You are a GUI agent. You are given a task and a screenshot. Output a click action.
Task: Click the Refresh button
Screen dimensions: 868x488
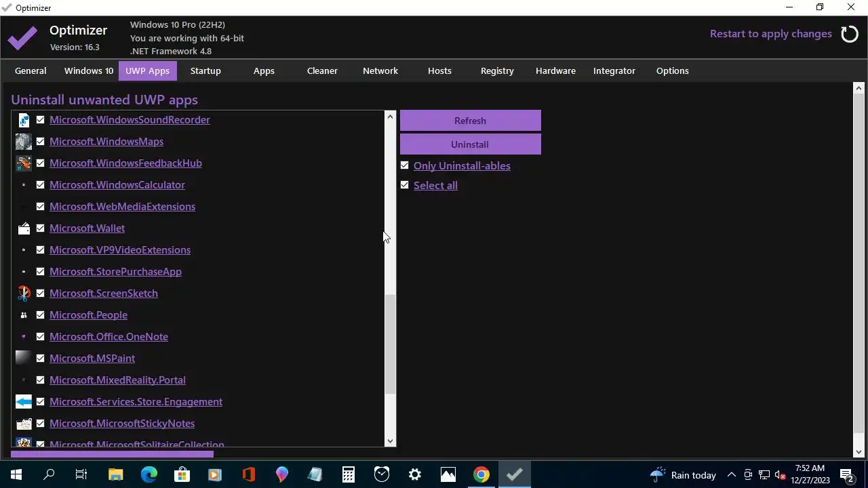(x=470, y=121)
